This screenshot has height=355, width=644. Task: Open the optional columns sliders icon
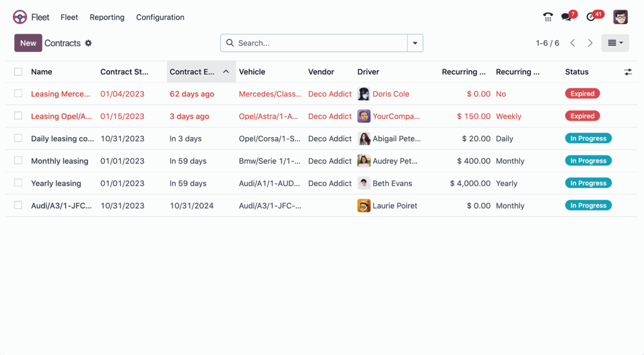tap(628, 72)
